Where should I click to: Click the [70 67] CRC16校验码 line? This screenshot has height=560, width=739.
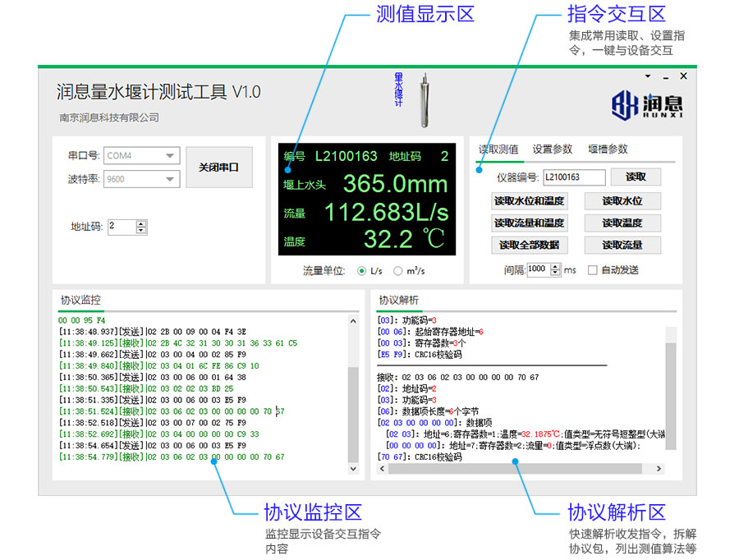(x=420, y=457)
